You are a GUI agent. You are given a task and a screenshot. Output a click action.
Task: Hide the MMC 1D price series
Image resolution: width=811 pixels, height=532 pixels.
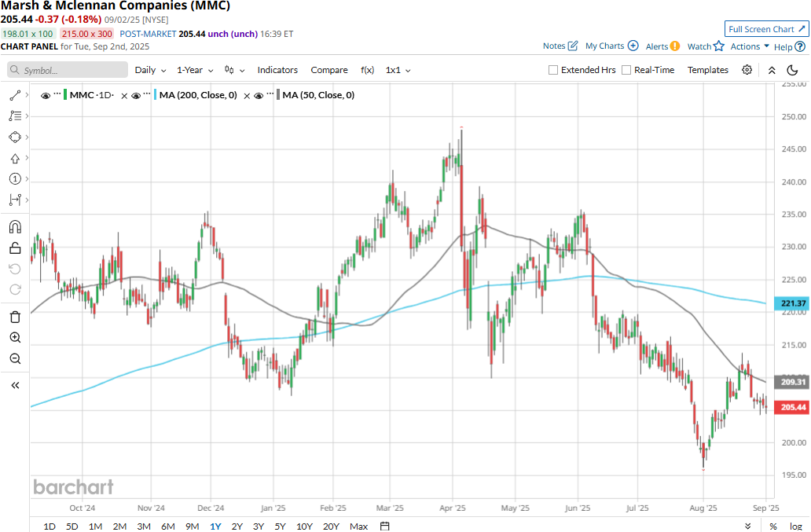pos(46,96)
